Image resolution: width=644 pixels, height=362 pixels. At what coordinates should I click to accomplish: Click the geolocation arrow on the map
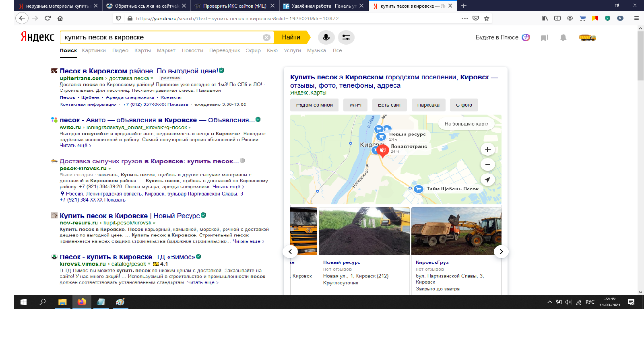[x=487, y=179]
